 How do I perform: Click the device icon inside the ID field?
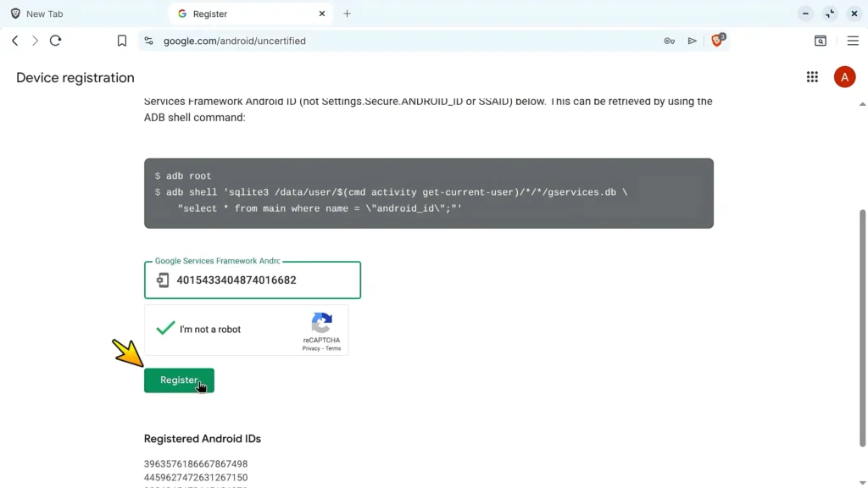(162, 280)
